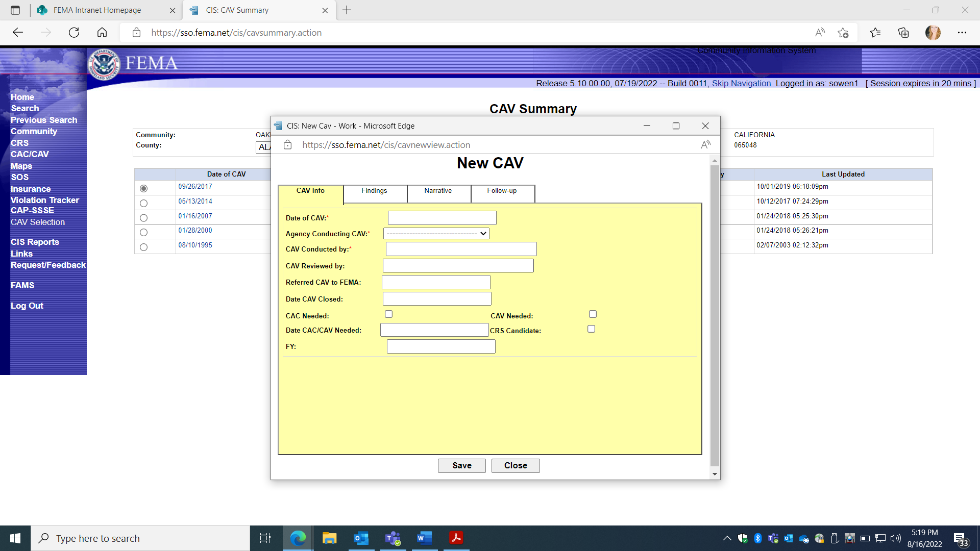Open the Collections icon in toolbar
This screenshot has height=551, width=980.
point(903,33)
